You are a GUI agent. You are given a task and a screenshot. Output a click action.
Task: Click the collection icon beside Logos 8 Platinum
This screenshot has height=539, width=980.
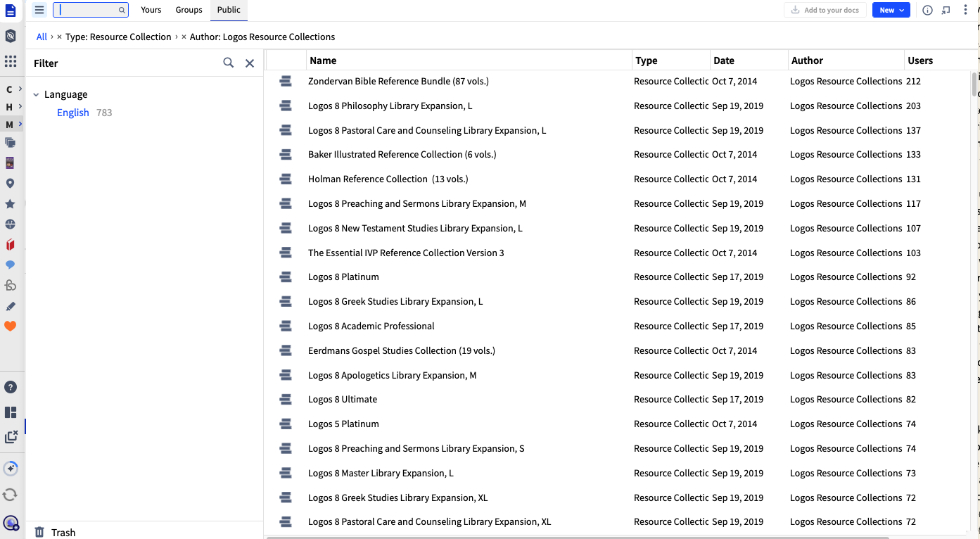tap(286, 277)
